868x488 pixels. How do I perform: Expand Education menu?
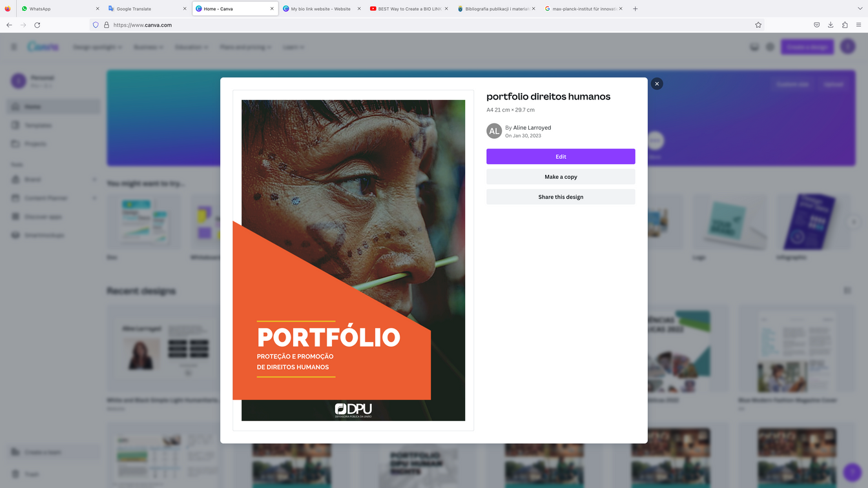click(x=192, y=47)
